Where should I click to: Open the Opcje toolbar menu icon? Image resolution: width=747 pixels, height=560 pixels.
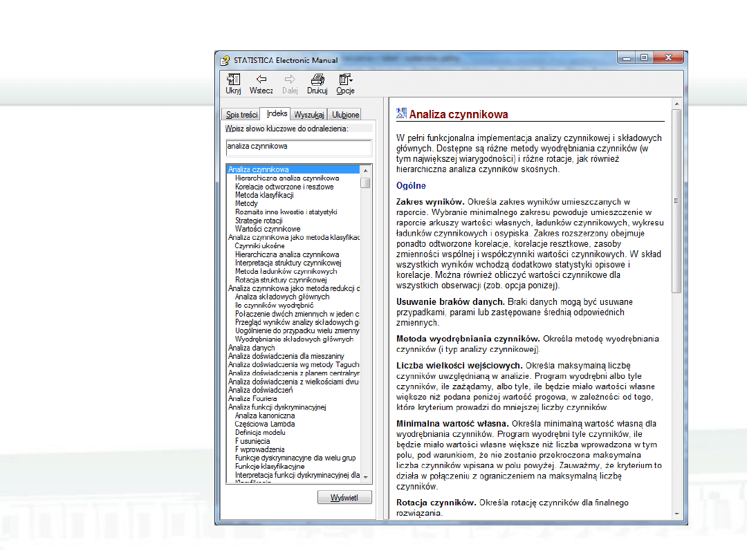coord(345,80)
